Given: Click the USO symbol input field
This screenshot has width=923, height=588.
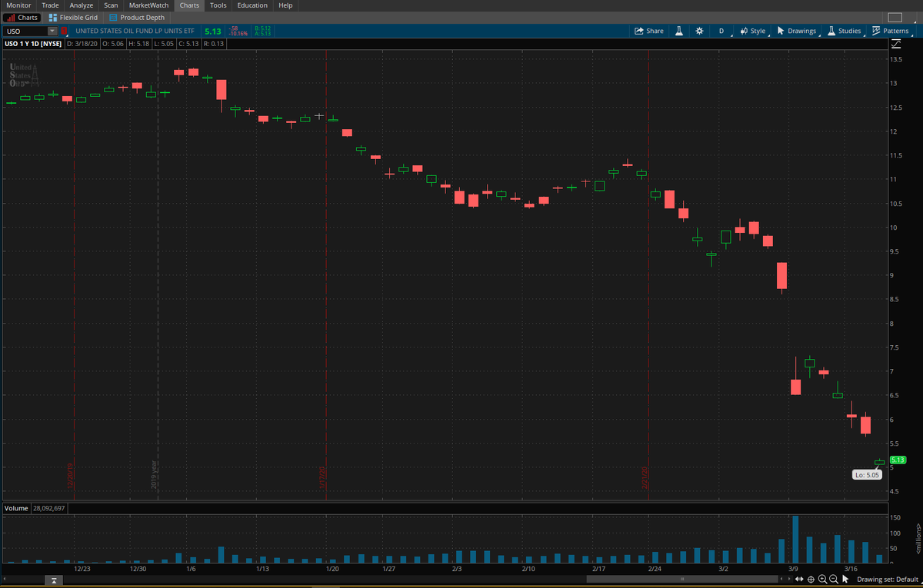Looking at the screenshot, I should [25, 31].
